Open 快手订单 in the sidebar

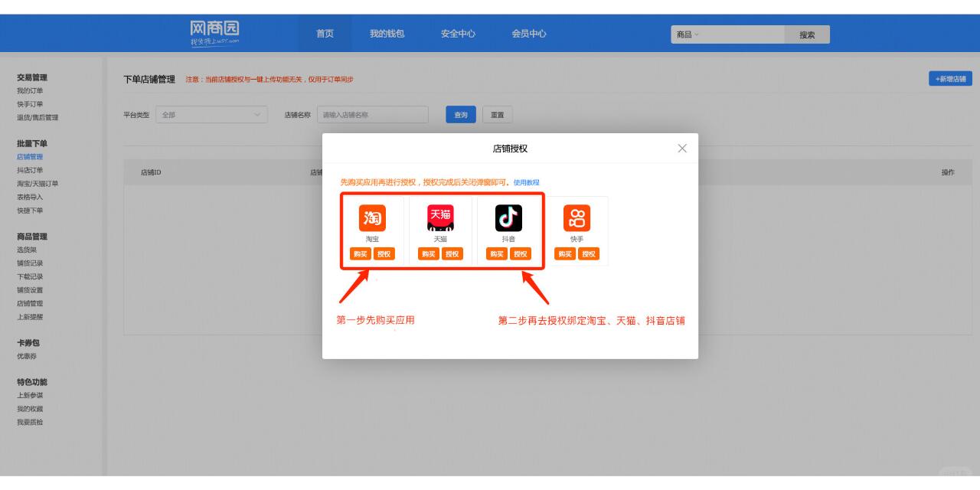[30, 104]
